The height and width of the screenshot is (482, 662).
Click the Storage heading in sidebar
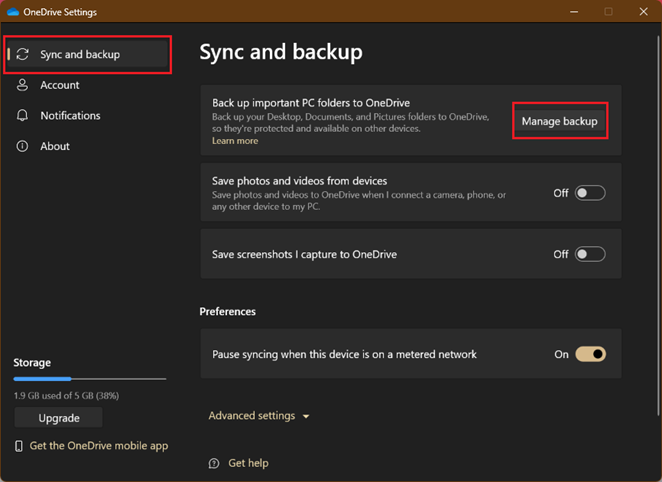click(x=32, y=363)
